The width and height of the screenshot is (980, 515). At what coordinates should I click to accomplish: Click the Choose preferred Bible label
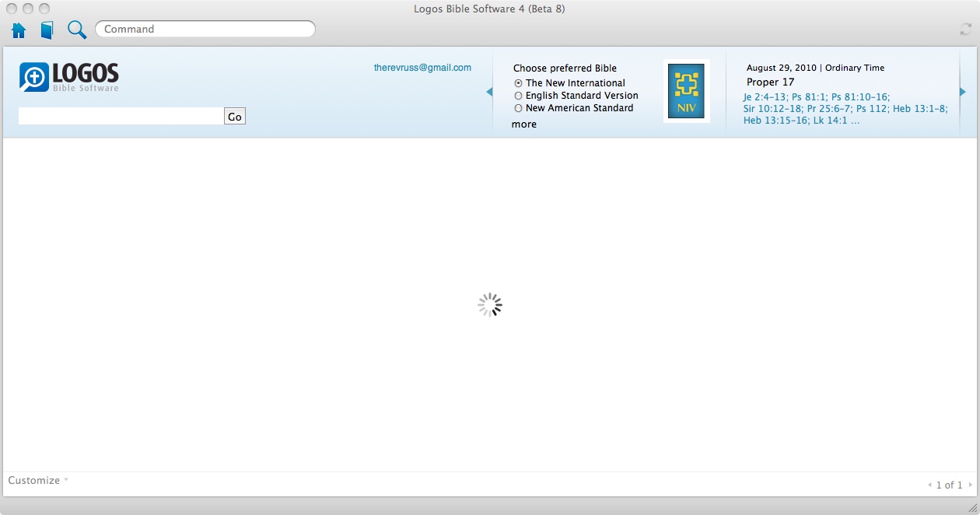coord(565,68)
